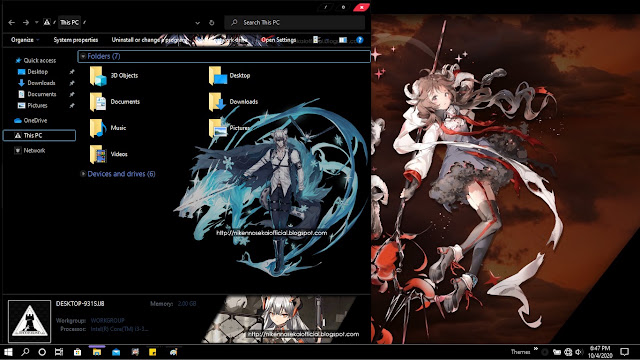Open Microsoft Store from the taskbar
Viewport: 640px width, 360px height.
coord(77,352)
